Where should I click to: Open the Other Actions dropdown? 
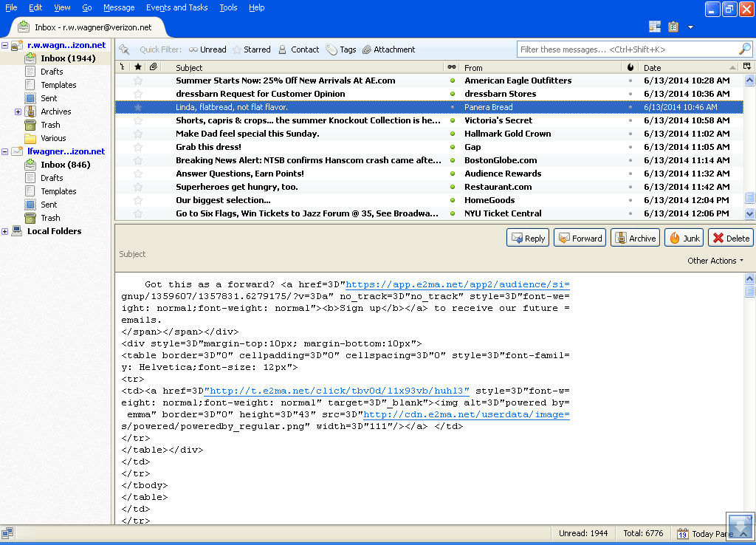(715, 261)
